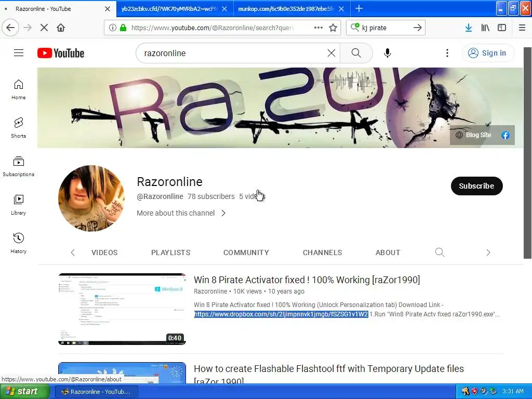
Task: Submit the kj pirate search arrow
Action: coord(418,28)
